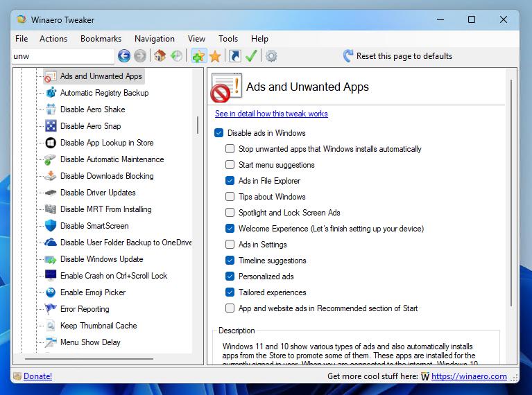Click the green checkmark toolbar icon
The width and height of the screenshot is (532, 395).
(x=251, y=56)
